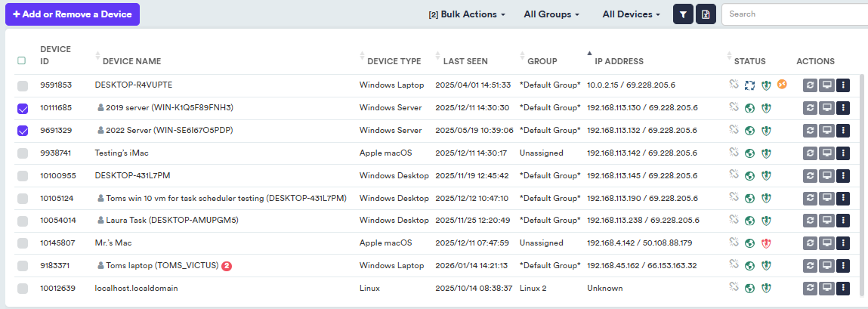The width and height of the screenshot is (868, 309).
Task: Click the filter funnel icon button
Action: tap(683, 14)
